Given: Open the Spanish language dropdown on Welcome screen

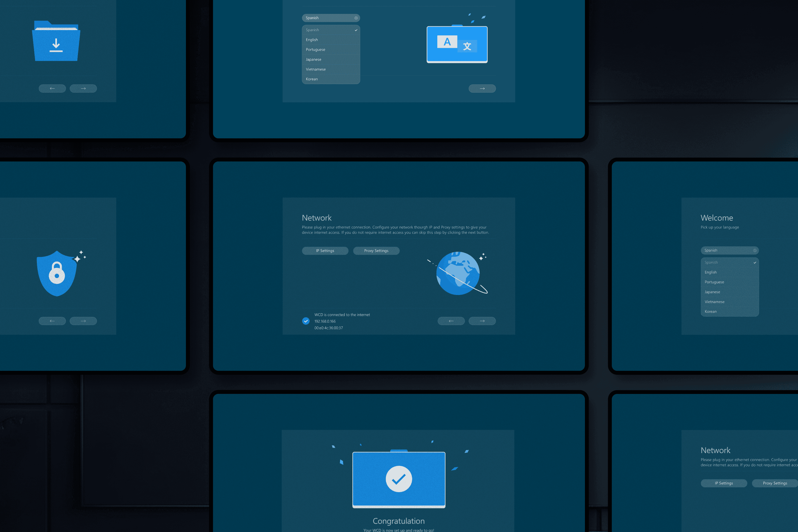Looking at the screenshot, I should 729,250.
